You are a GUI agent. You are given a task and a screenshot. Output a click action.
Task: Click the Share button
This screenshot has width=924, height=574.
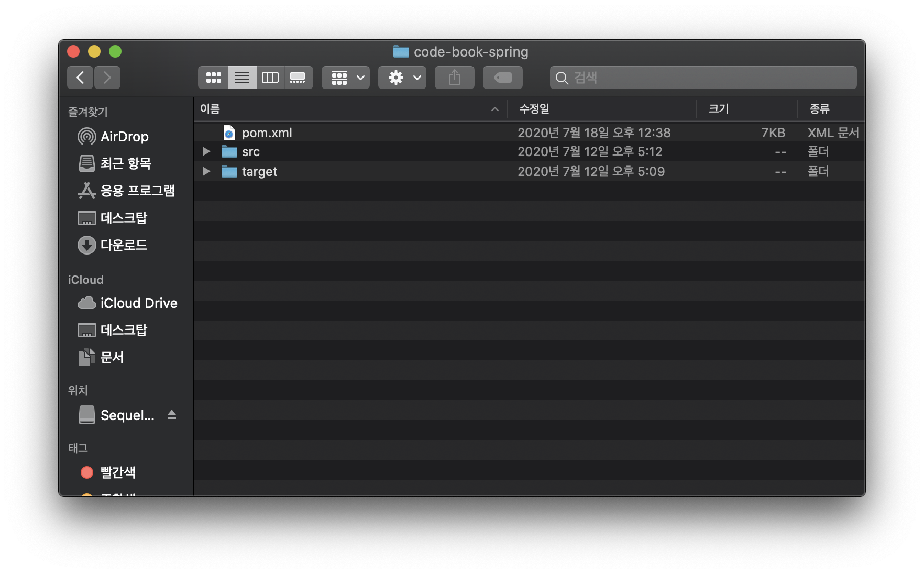(x=455, y=78)
